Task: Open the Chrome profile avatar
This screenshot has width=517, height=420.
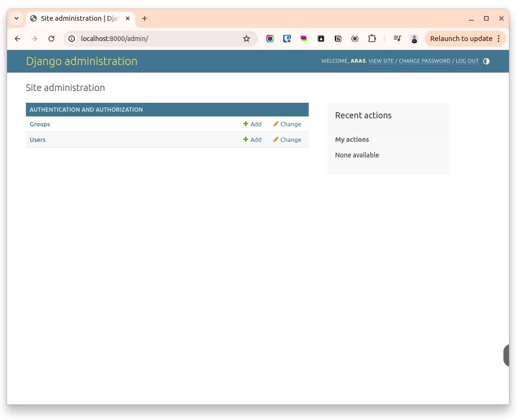Action: (414, 39)
